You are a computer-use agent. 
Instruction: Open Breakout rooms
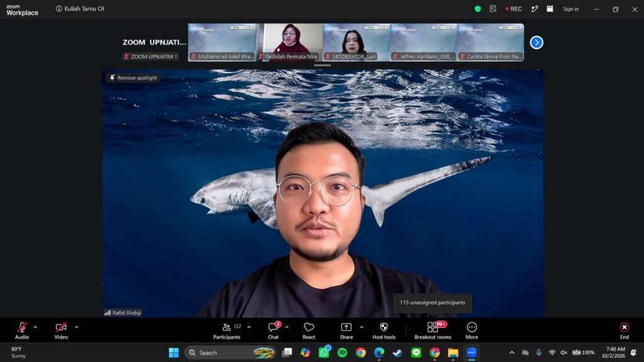pos(433,331)
